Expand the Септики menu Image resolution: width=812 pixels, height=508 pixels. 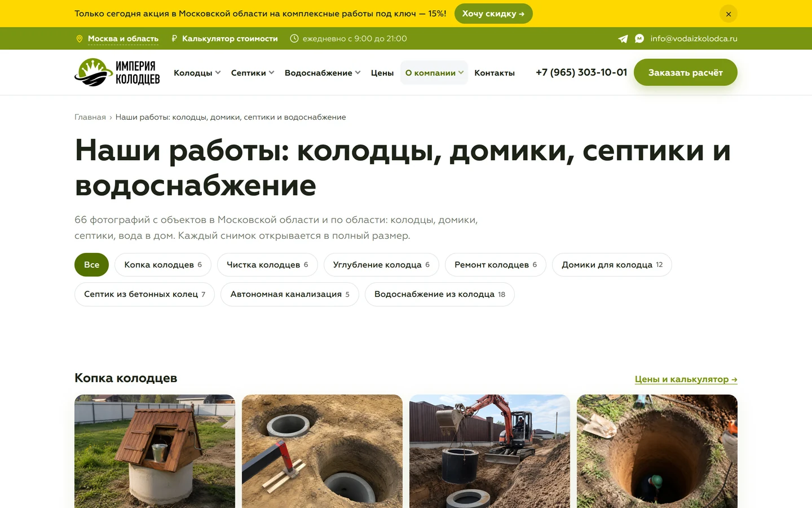tap(253, 73)
